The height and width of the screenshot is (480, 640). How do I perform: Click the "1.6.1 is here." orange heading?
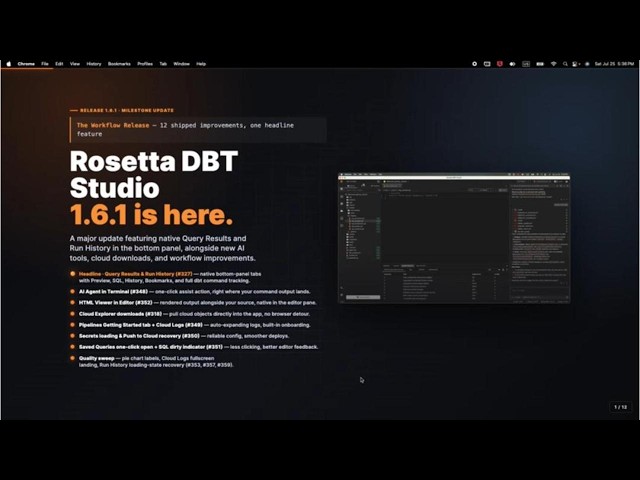[151, 215]
